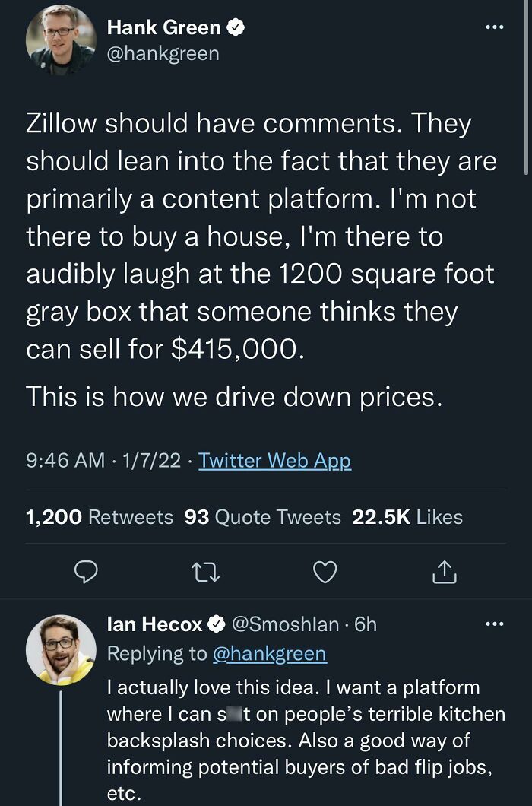
Task: Click Ian Hecox's verified badge
Action: (217, 624)
